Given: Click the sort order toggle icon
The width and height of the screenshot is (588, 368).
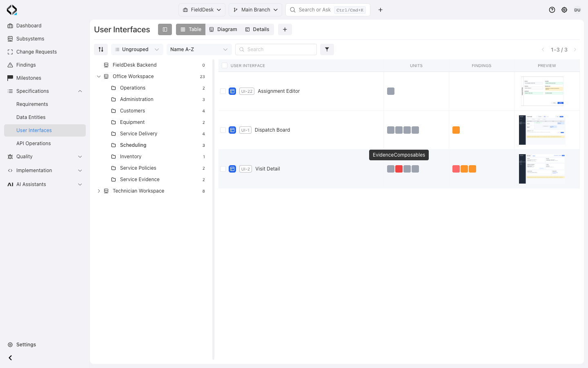Looking at the screenshot, I should [101, 49].
